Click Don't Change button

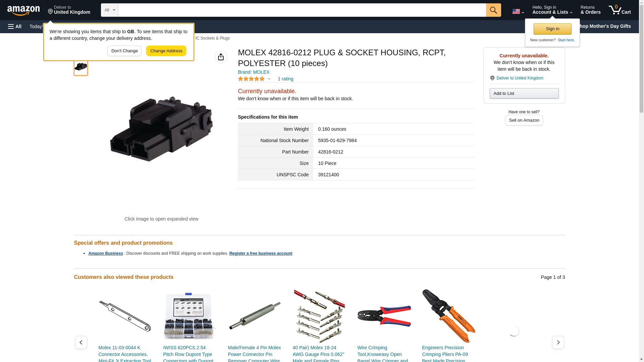[124, 51]
